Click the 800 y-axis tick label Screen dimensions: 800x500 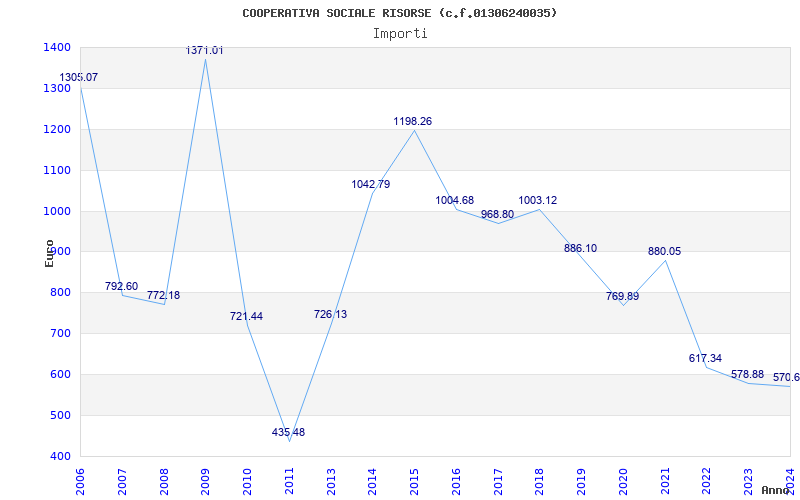coord(60,292)
